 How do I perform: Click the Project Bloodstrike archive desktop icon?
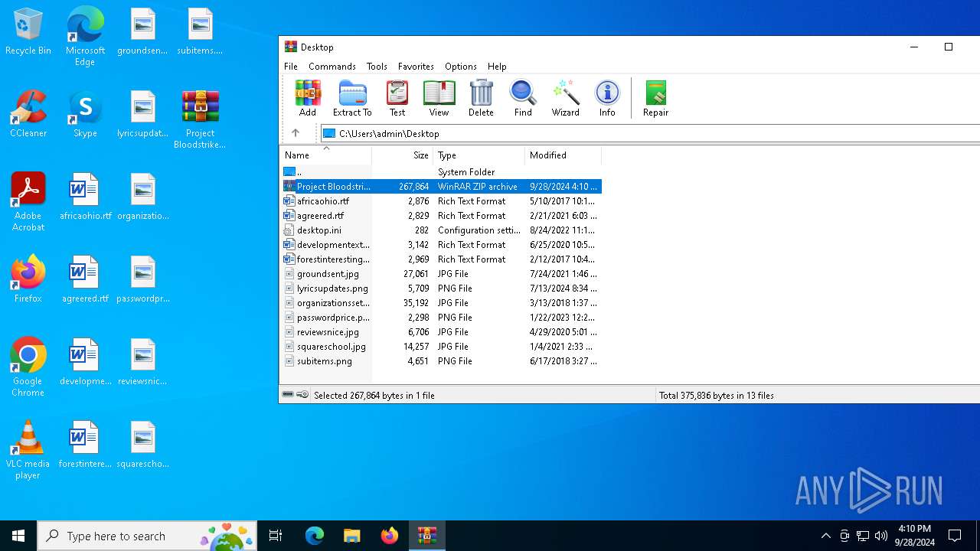tap(200, 119)
